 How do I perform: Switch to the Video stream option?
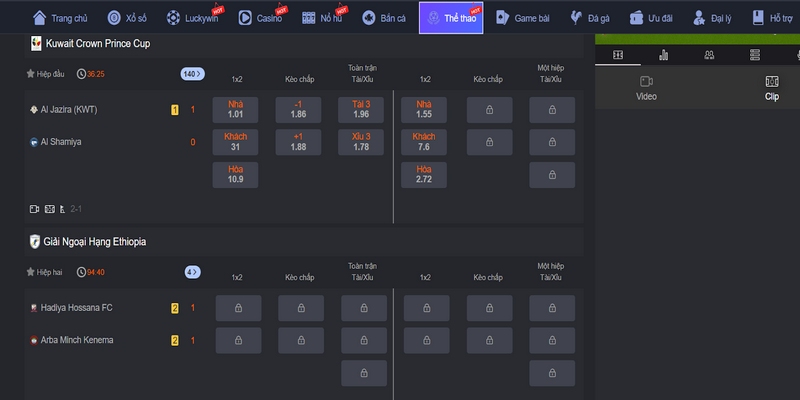[x=646, y=88]
